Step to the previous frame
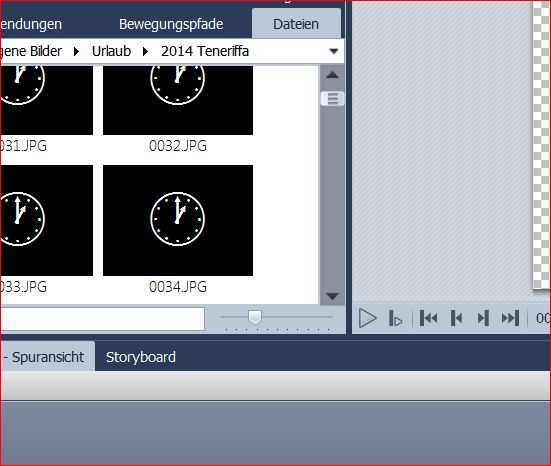The height and width of the screenshot is (466, 551). tap(456, 318)
